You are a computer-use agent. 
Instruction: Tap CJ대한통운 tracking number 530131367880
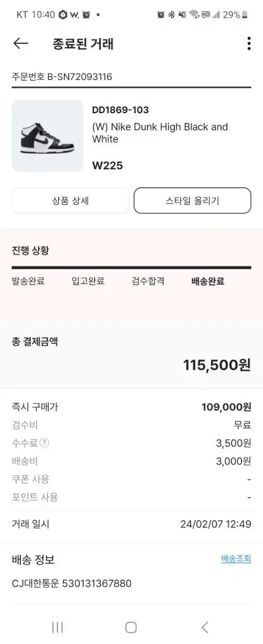click(x=71, y=583)
